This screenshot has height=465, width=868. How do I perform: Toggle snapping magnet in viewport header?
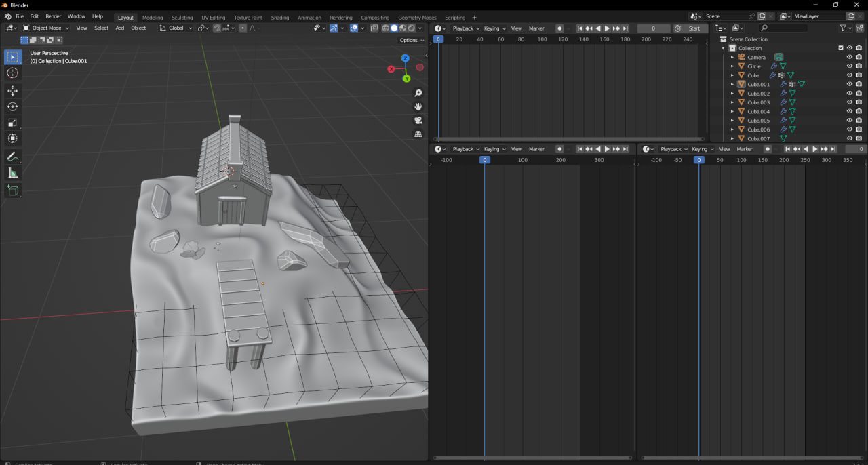(217, 28)
